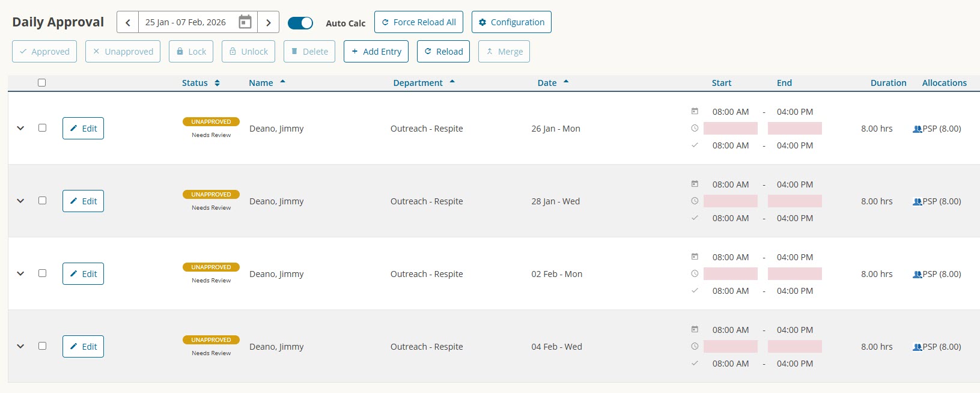Click pink actual start field, 28 Jan row
Screen dimensions: 980x393
pos(731,201)
